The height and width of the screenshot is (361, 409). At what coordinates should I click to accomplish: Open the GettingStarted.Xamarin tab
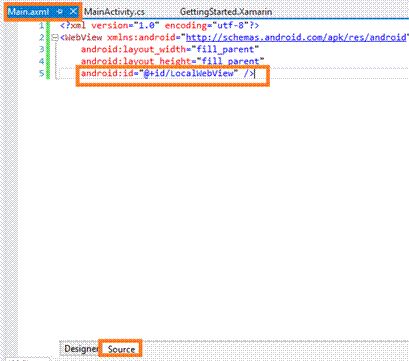(226, 12)
